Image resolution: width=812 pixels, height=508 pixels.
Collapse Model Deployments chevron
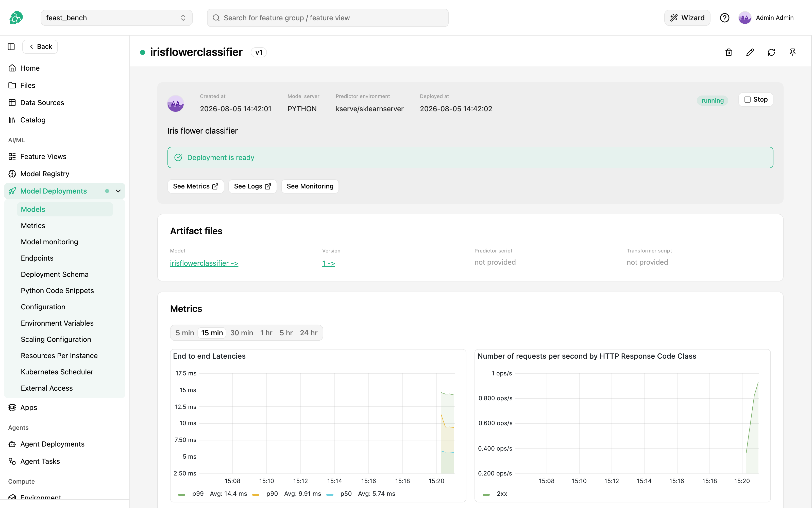[118, 191]
